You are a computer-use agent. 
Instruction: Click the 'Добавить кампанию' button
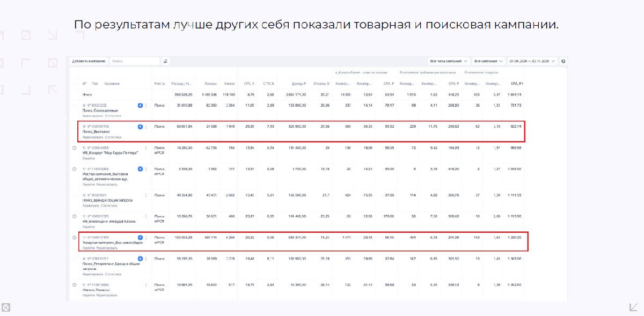(x=89, y=61)
